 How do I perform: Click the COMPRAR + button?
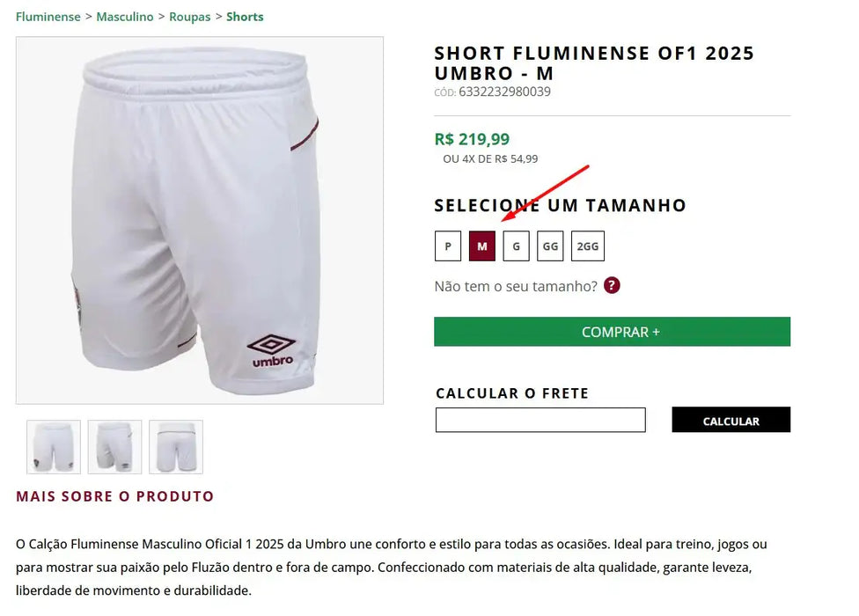click(613, 332)
